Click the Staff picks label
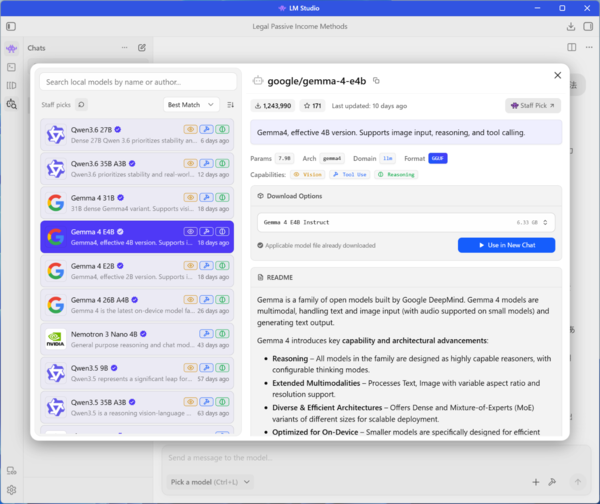The height and width of the screenshot is (504, 600). [x=56, y=104]
